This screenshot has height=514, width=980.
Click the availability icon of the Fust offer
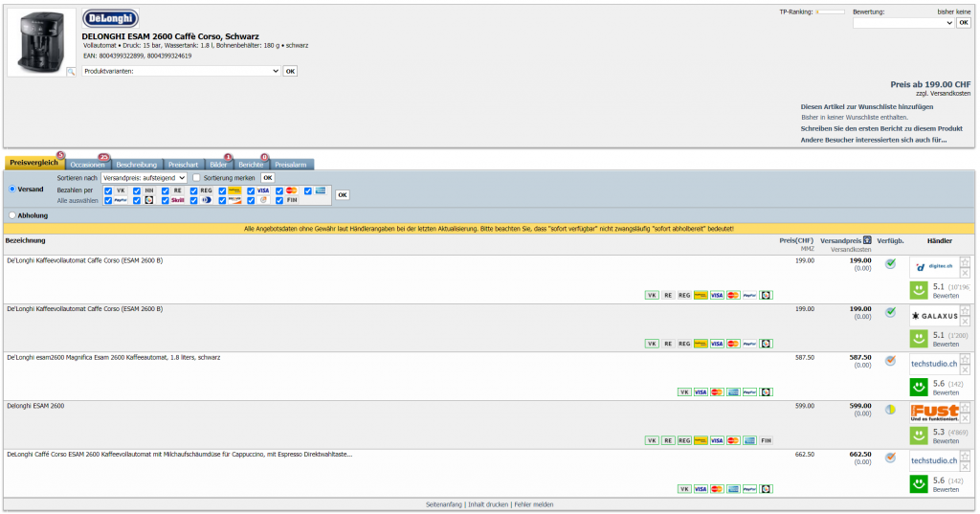click(890, 410)
